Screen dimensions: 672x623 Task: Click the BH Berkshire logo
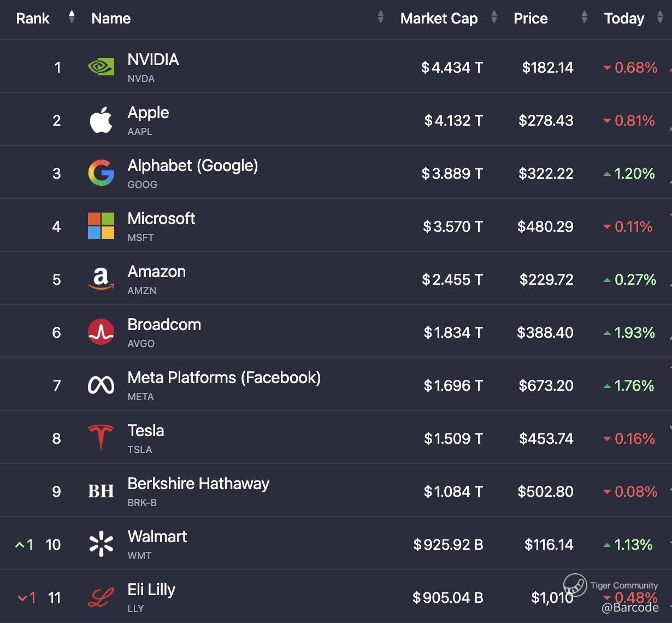101,491
